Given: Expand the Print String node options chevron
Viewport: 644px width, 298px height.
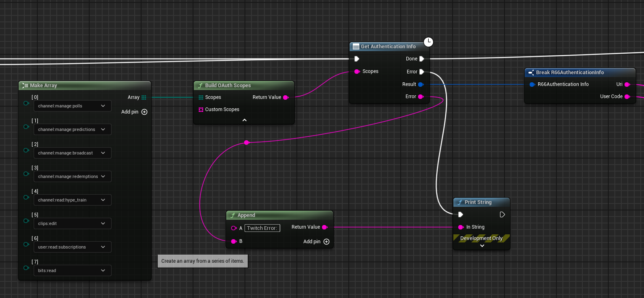Looking at the screenshot, I should [482, 246].
